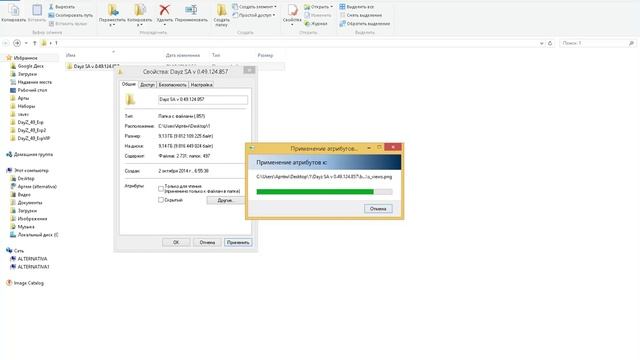Switch to the Настройка tab
640x360 pixels.
pos(202,85)
